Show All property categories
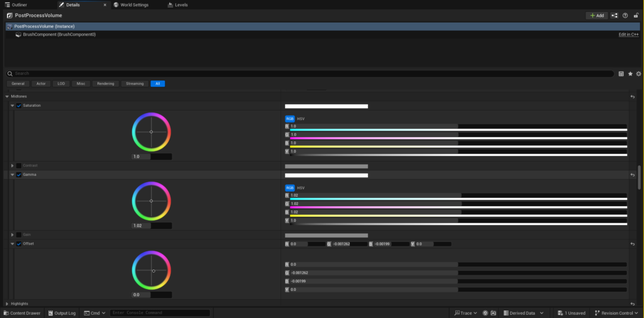Image resolution: width=644 pixels, height=318 pixels. point(158,84)
